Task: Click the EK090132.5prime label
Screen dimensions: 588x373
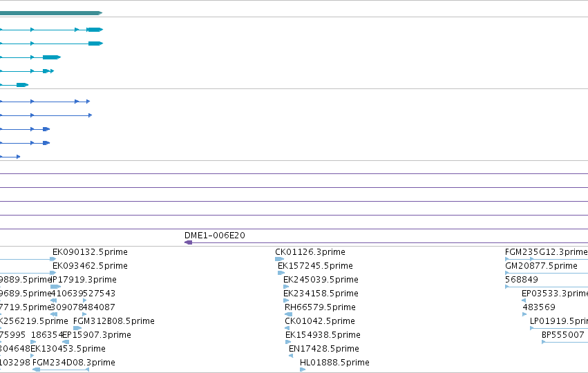Action: (x=90, y=252)
